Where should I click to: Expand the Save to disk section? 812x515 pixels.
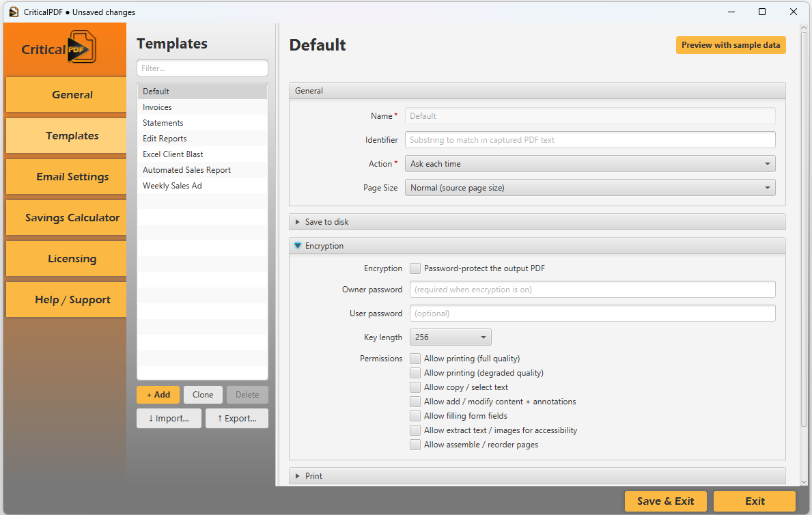(x=537, y=222)
